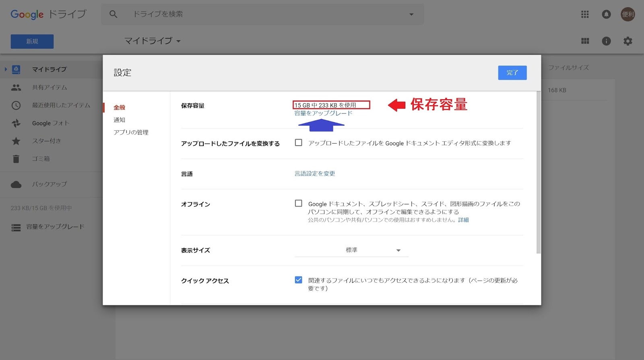Open the display size 標準 dropdown
Screen dimensions: 644x360
(351, 250)
